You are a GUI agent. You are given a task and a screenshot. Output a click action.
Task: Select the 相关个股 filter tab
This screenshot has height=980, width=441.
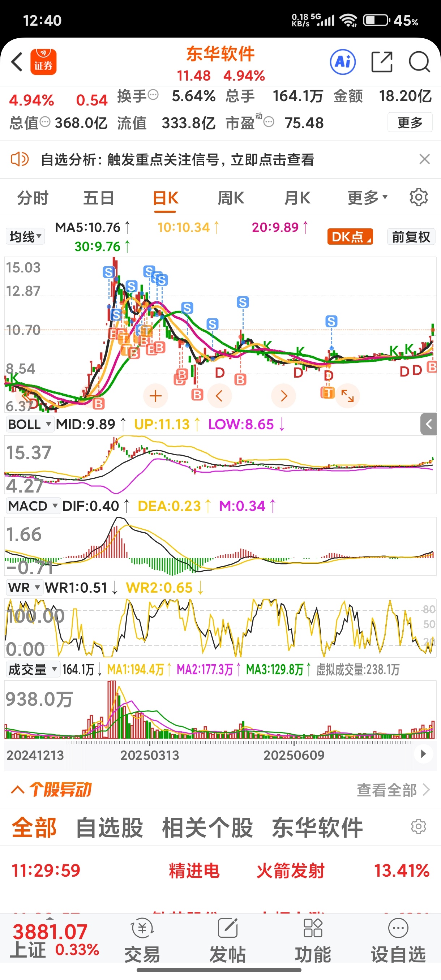click(207, 828)
